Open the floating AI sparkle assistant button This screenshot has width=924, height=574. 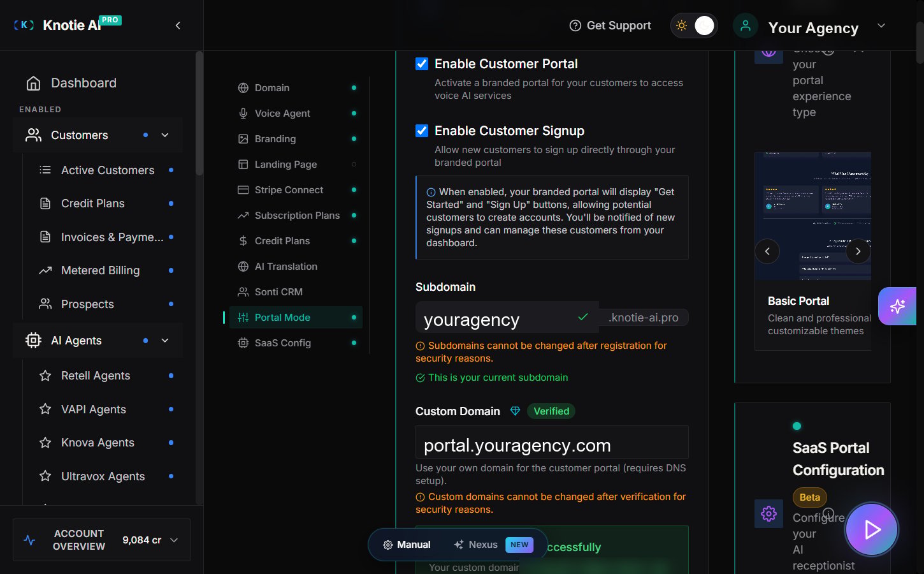pos(897,306)
